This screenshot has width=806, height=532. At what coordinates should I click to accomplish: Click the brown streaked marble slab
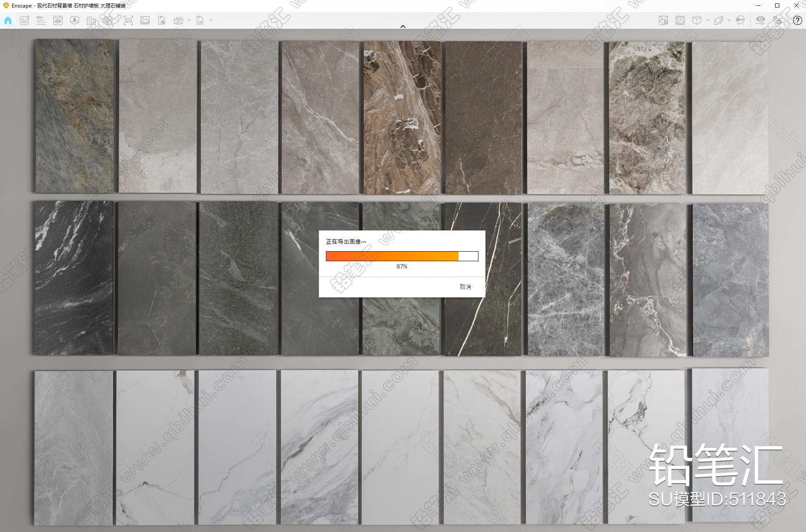[x=402, y=117]
